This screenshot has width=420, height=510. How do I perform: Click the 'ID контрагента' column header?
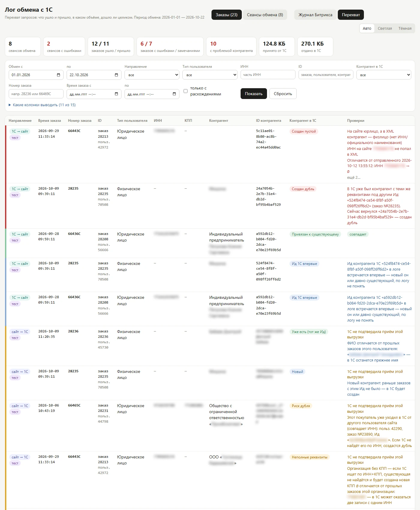268,121
